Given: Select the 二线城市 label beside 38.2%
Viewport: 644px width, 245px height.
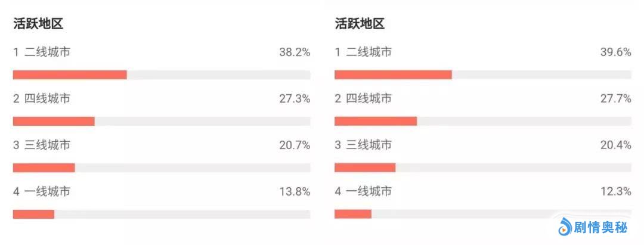Looking at the screenshot, I should 48,52.
